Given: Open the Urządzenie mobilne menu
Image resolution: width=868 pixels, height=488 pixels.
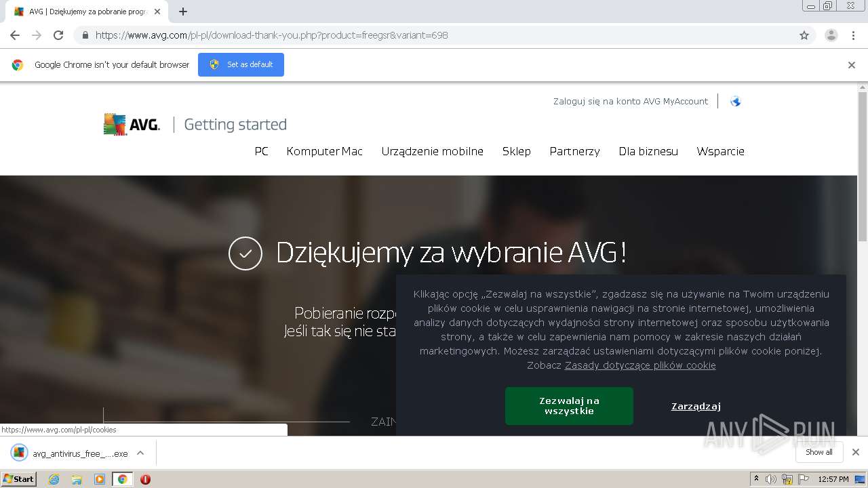Looking at the screenshot, I should [x=433, y=151].
